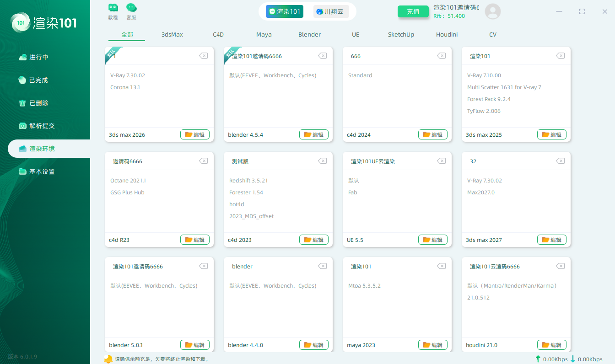The width and height of the screenshot is (615, 364).
Task: Click 编辑 on the blender 5.0.1 card
Action: (x=195, y=345)
